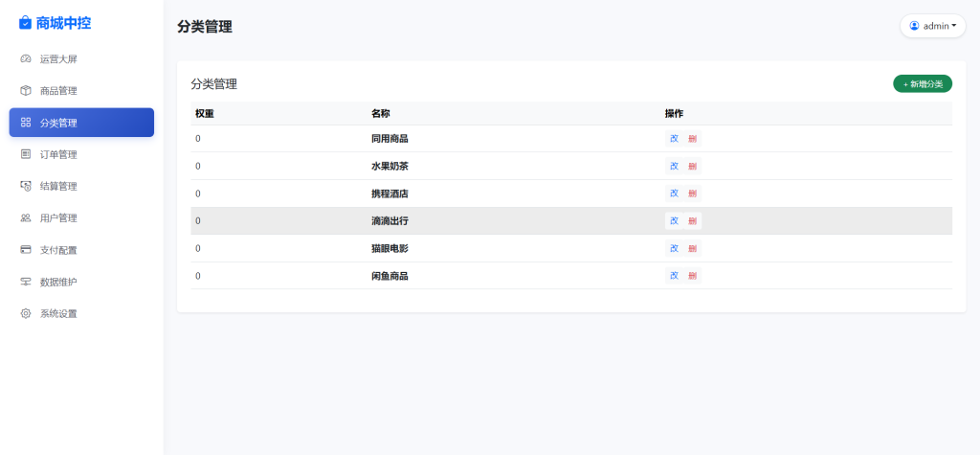Screen dimensions: 980x455
Task: Switch to 用户管理 section
Action: pyautogui.click(x=81, y=217)
